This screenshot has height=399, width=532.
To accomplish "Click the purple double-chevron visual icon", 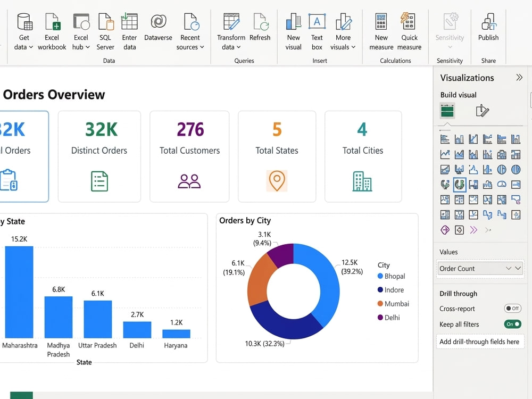I will pos(473,230).
